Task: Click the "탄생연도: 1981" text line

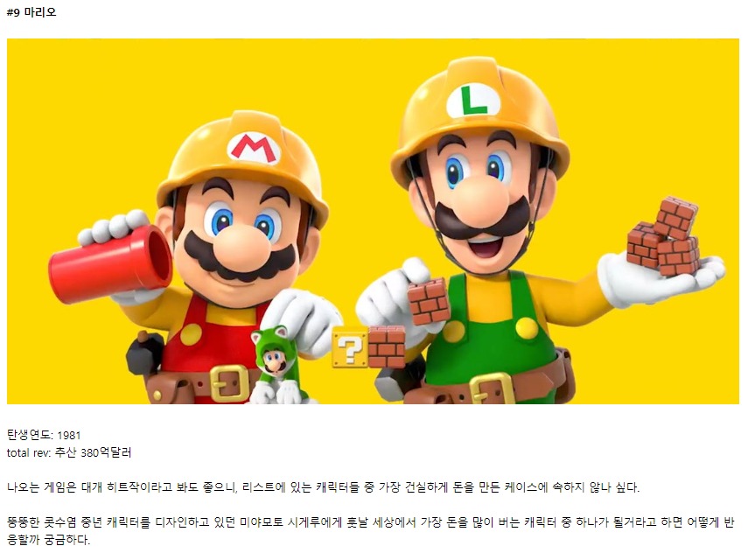Action: [x=44, y=435]
